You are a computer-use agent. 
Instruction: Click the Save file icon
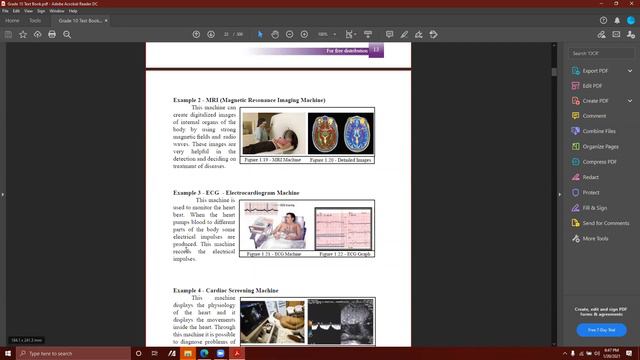tap(8, 35)
